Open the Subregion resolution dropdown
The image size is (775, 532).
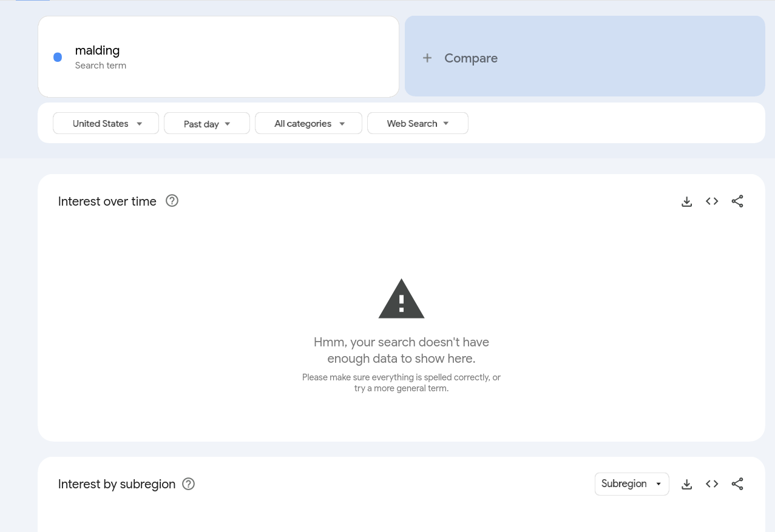[x=632, y=484]
